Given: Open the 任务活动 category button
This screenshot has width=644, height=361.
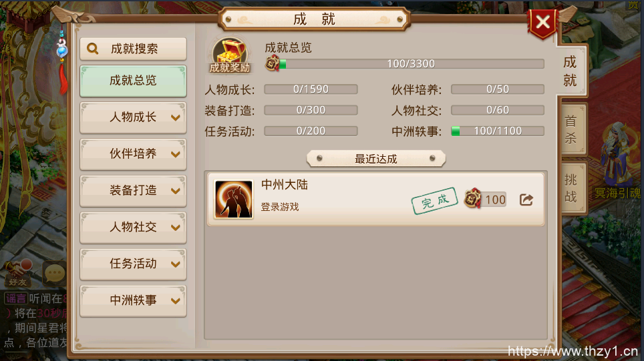Looking at the screenshot, I should [x=133, y=264].
